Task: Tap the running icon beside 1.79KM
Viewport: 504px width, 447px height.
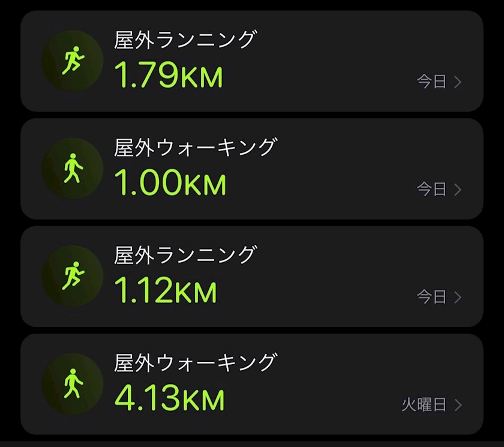Action: pyautogui.click(x=73, y=61)
